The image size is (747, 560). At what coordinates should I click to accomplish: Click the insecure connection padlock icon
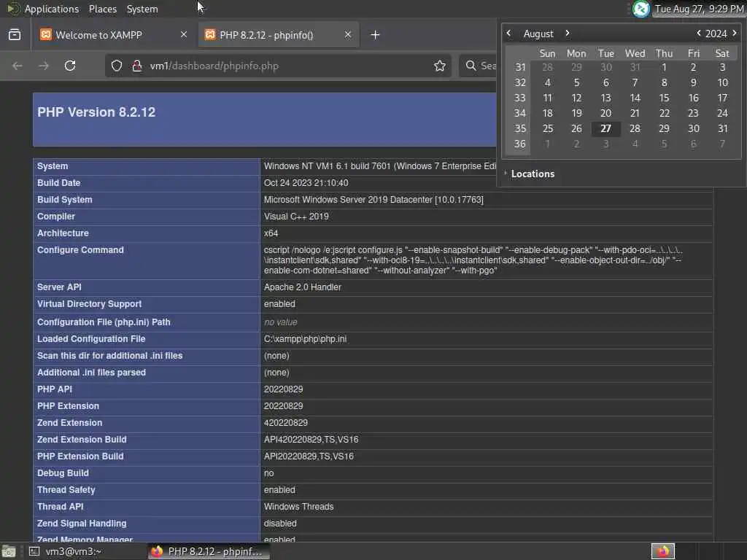click(x=137, y=66)
